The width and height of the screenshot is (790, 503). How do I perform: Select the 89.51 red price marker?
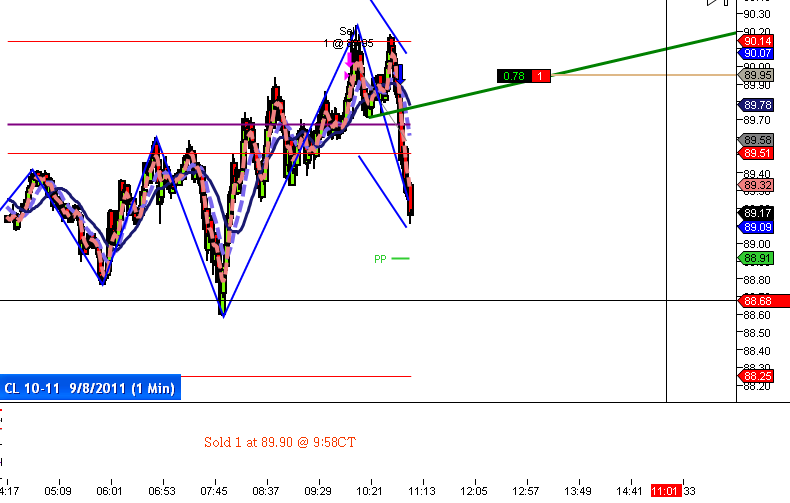tap(756, 153)
